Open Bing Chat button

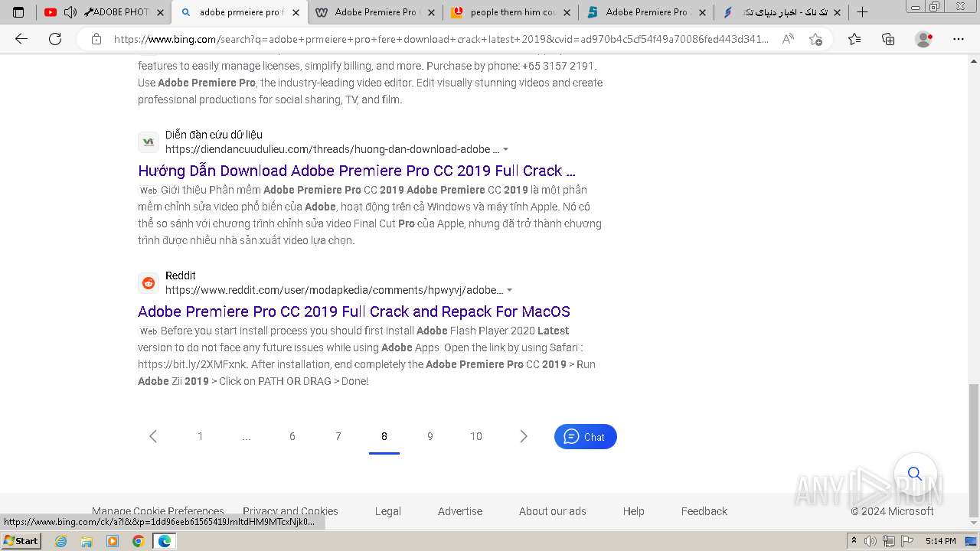(x=586, y=436)
